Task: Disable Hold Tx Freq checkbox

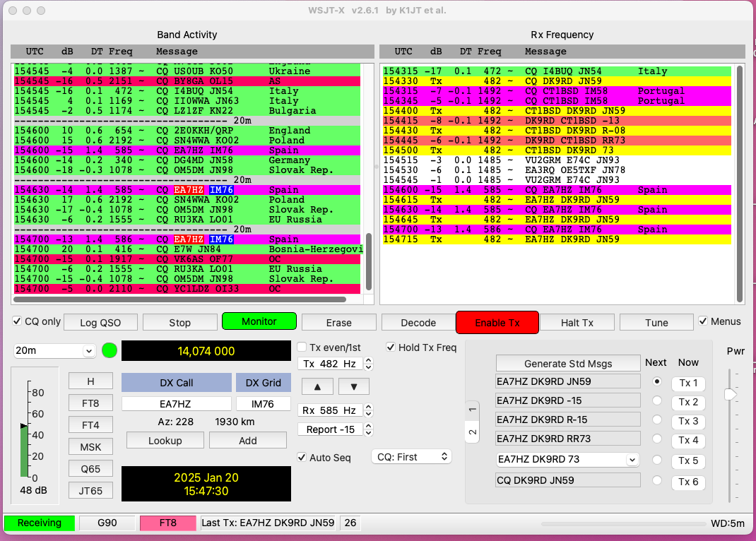Action: coord(391,347)
